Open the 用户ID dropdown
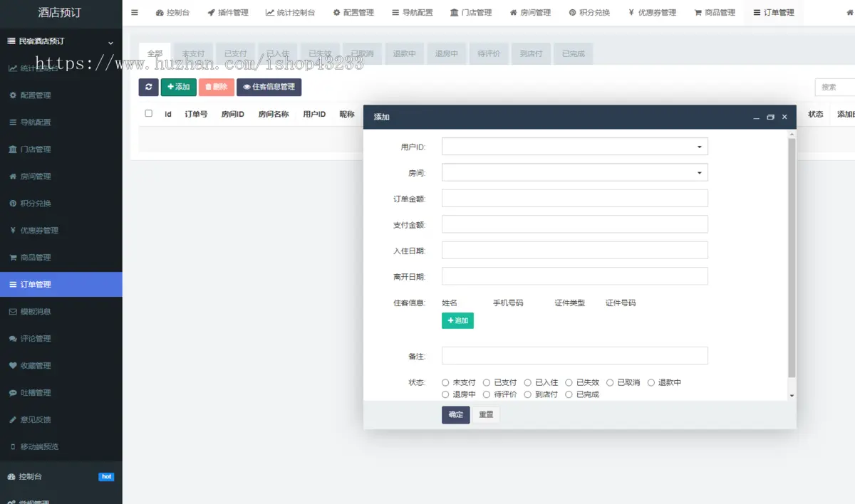This screenshot has width=855, height=504. (x=574, y=147)
